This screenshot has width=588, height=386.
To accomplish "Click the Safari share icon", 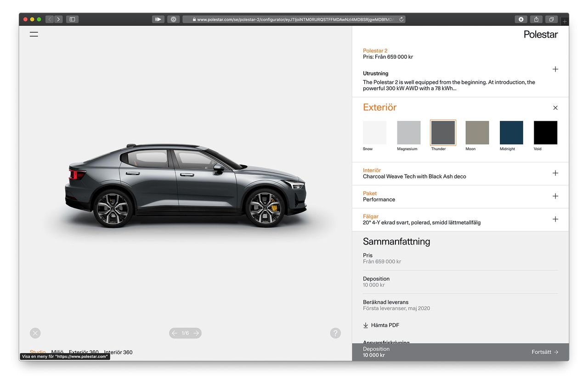I will coord(536,19).
